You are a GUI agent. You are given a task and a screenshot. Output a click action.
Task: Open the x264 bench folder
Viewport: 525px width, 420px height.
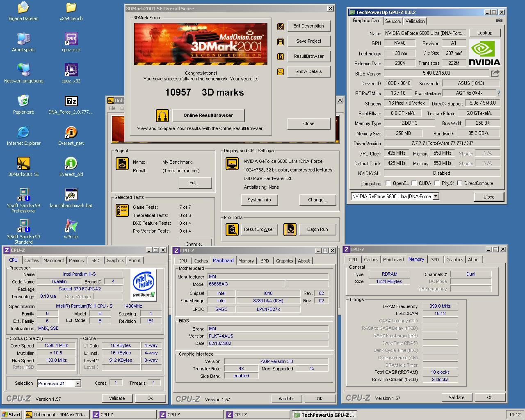pyautogui.click(x=71, y=8)
